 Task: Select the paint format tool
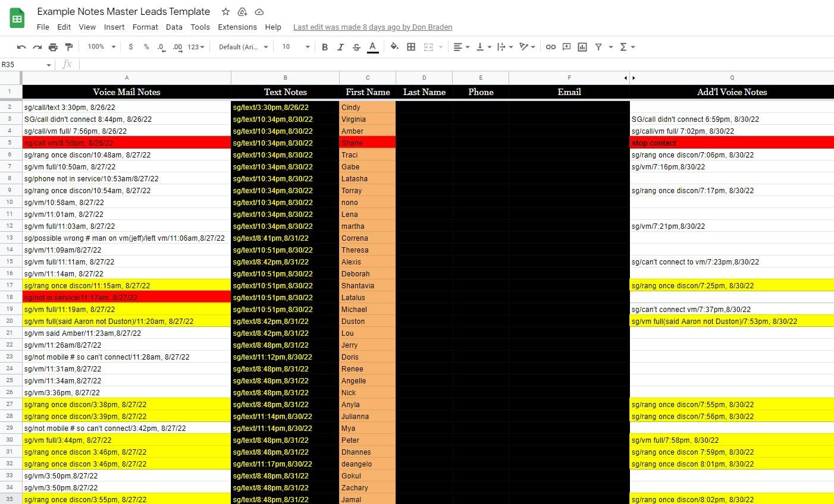click(69, 47)
